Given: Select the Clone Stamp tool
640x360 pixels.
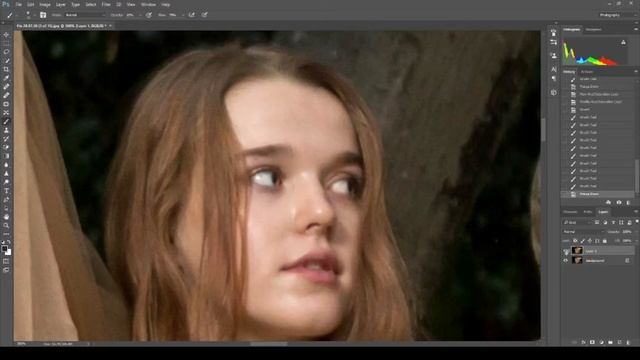Looking at the screenshot, I should point(6,130).
